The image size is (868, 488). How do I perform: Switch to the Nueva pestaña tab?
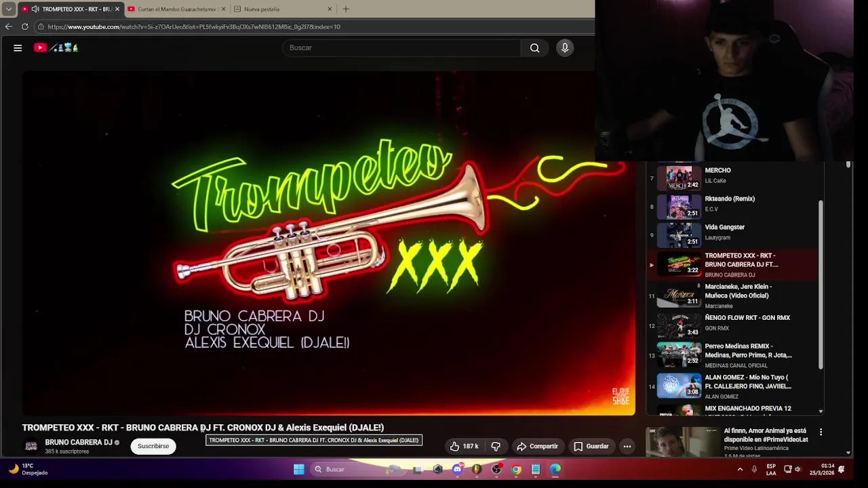point(283,9)
